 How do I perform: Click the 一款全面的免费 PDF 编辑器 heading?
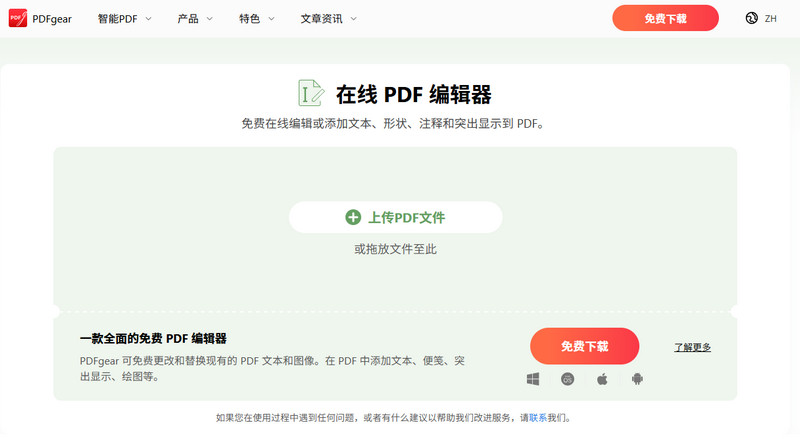click(x=153, y=338)
